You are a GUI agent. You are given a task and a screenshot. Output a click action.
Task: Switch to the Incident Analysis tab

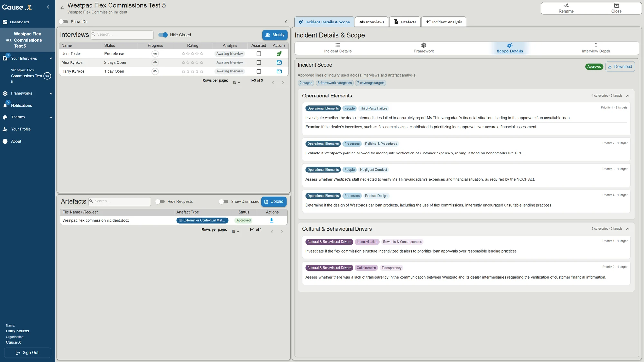coord(444,22)
